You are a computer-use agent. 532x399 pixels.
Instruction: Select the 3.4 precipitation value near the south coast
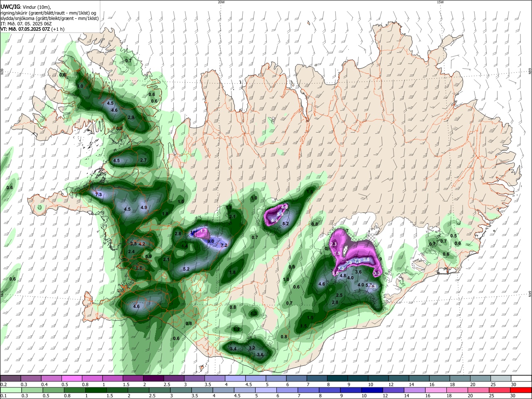[x=233, y=349]
